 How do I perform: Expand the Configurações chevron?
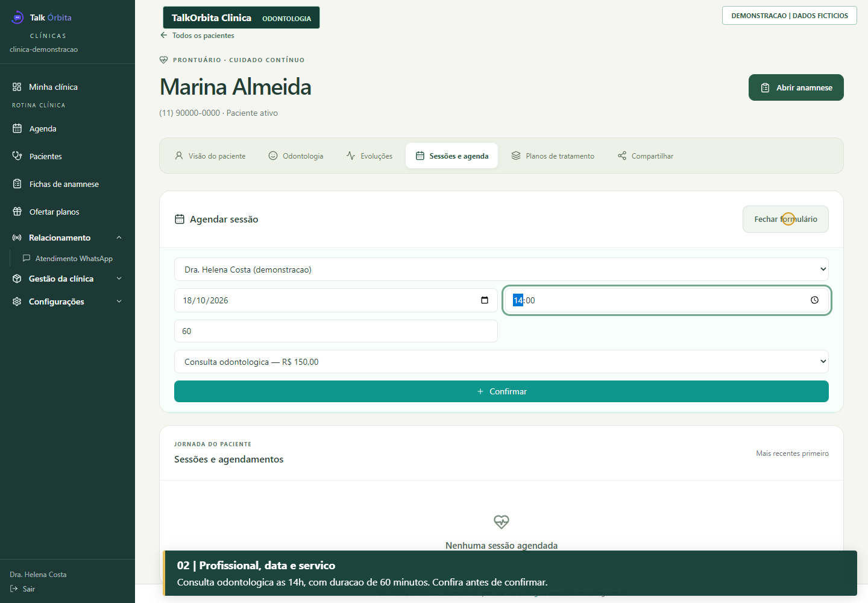coord(119,301)
